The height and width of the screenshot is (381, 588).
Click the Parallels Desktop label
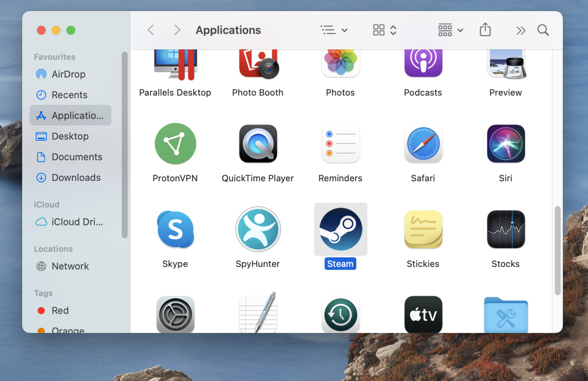175,92
